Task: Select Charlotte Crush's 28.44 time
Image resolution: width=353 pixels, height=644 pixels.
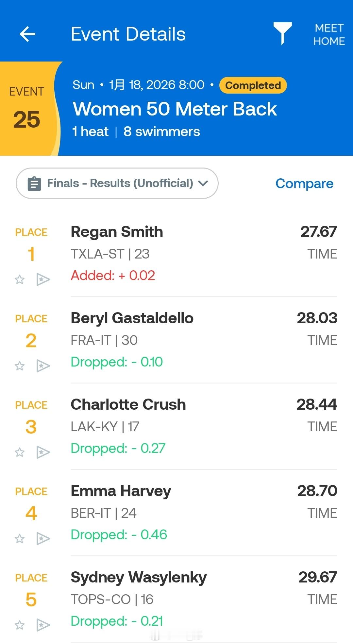Action: 316,404
